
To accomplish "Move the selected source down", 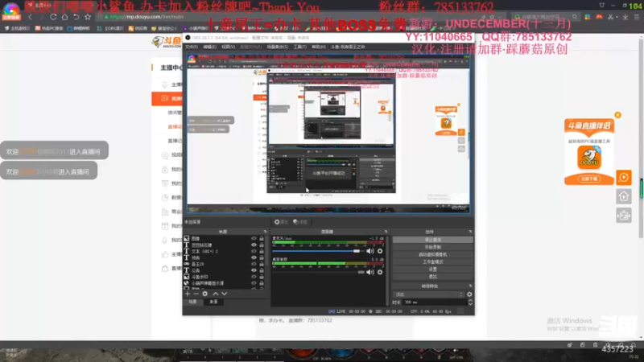I will pos(225,294).
